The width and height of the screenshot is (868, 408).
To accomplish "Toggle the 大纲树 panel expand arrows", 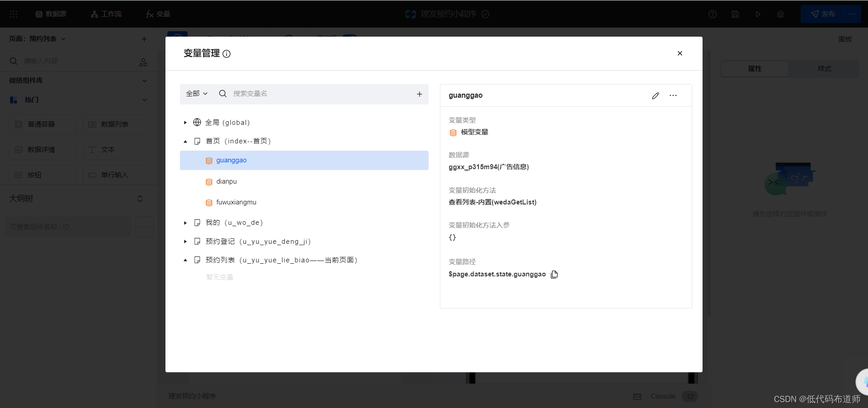I will [x=140, y=199].
